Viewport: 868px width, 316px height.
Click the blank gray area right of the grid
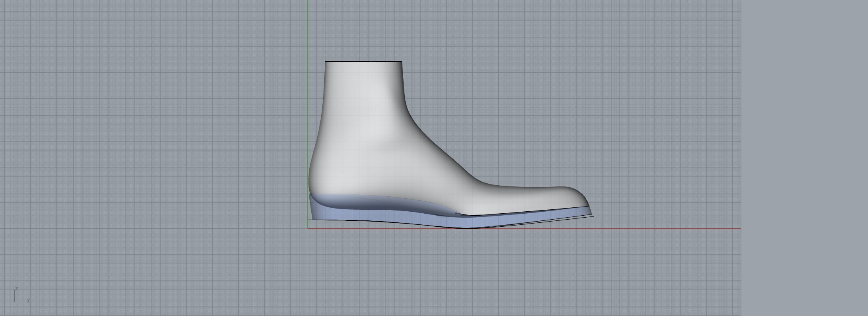(x=805, y=158)
